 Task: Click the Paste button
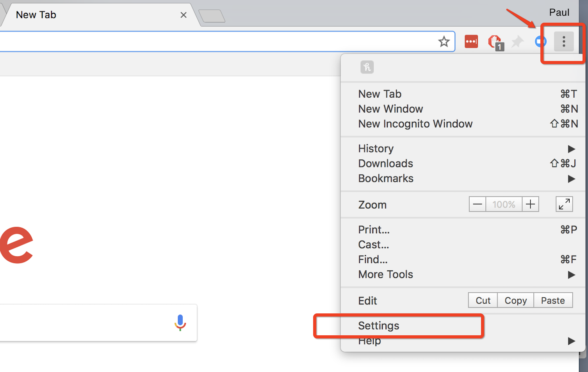click(x=552, y=300)
